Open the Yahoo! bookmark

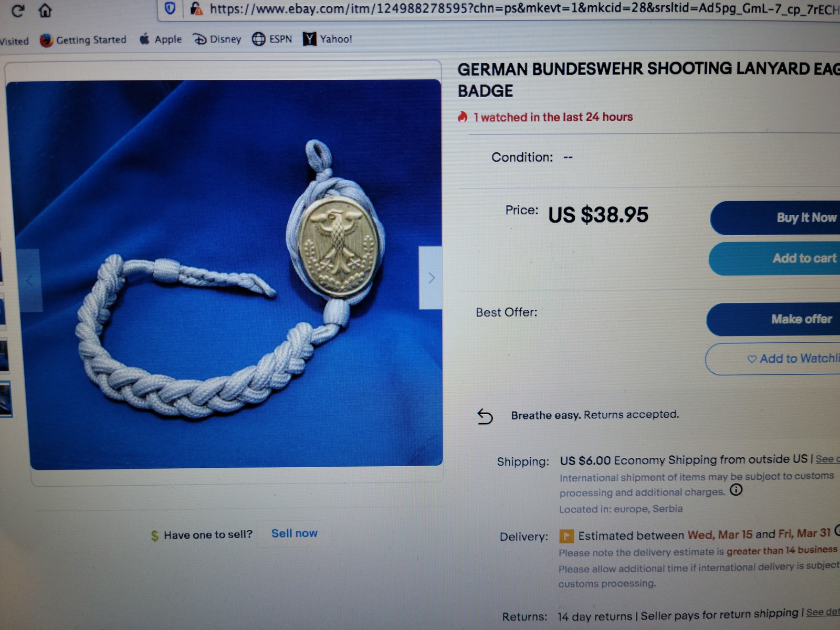click(x=328, y=39)
